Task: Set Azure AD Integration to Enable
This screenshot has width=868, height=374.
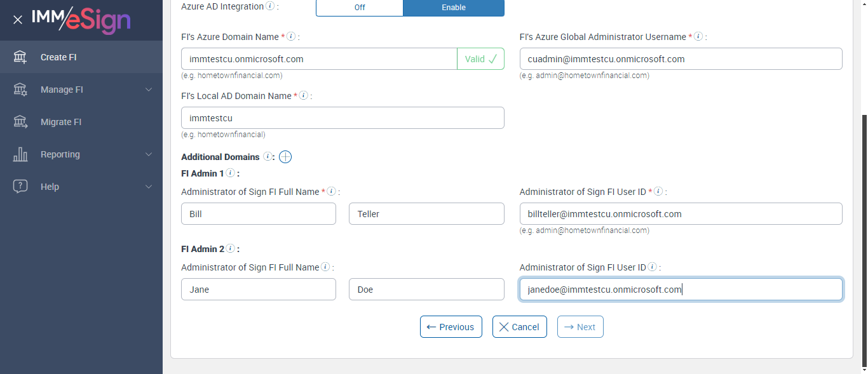Action: click(454, 8)
